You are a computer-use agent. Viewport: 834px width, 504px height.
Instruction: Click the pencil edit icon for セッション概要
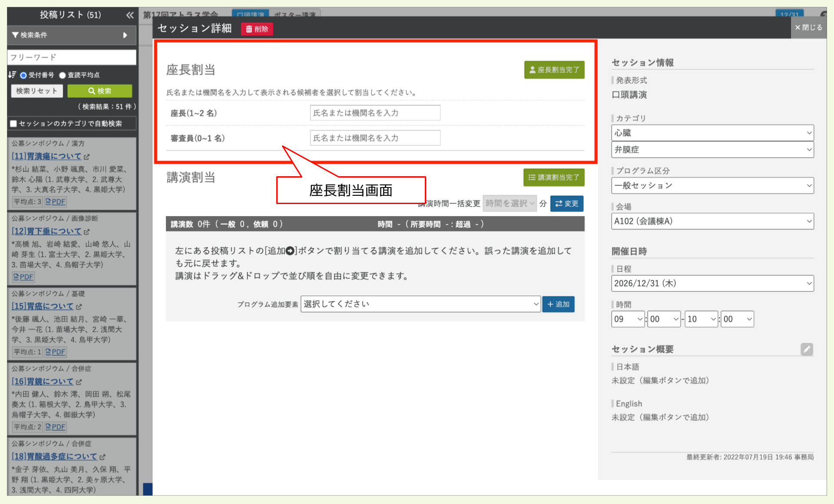(807, 349)
